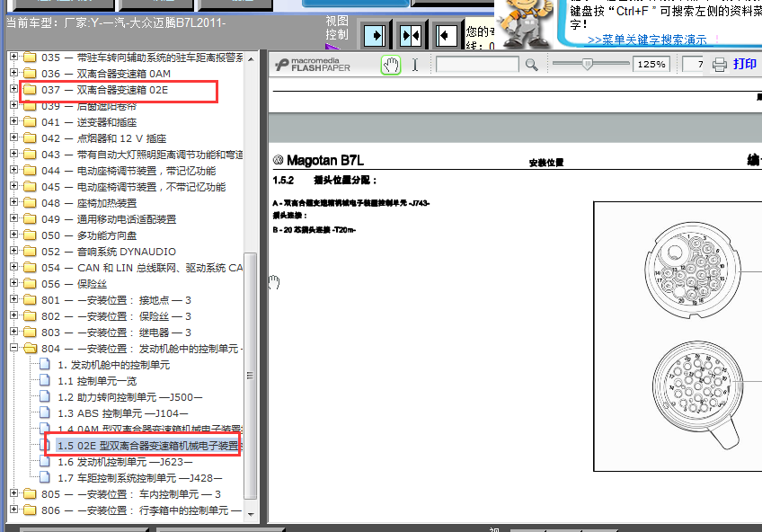Screen dimensions: 762x532
Task: Click the lower connector diagram in document
Action: click(x=698, y=395)
